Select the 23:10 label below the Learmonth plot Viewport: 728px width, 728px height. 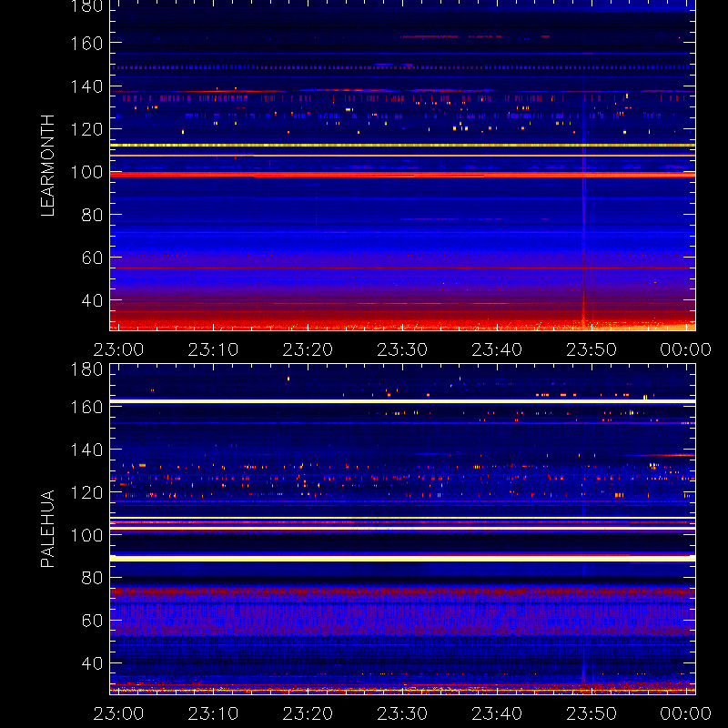213,349
